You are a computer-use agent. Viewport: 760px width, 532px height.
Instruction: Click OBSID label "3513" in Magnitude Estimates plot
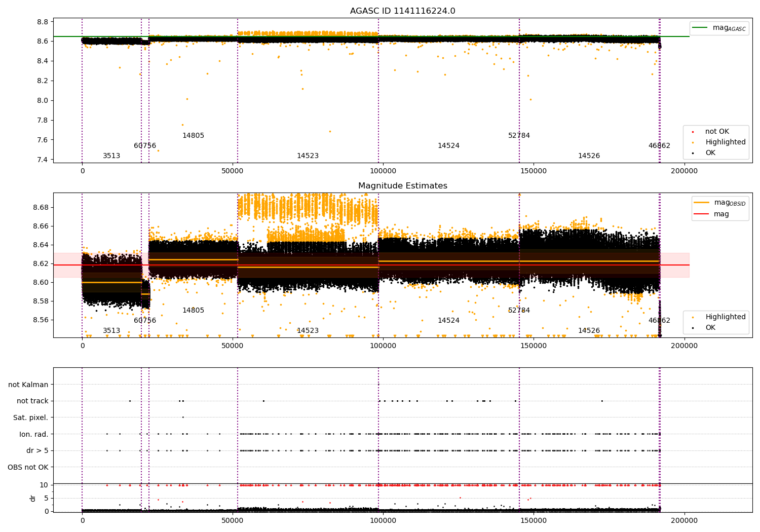[x=111, y=331]
